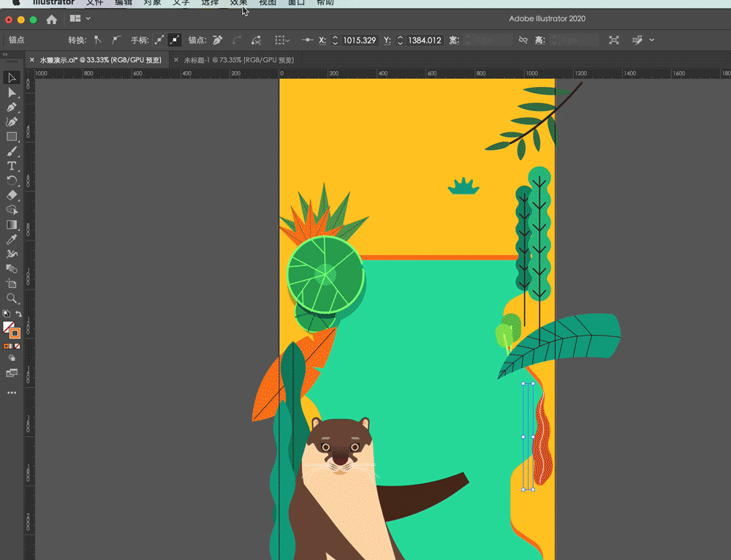The width and height of the screenshot is (731, 560).
Task: Click the select similar objects icon
Action: click(x=637, y=40)
